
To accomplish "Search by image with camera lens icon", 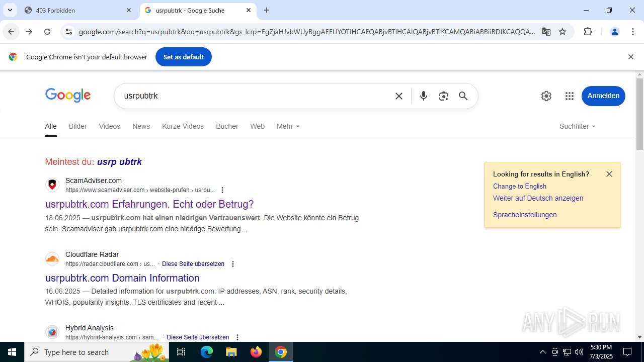I will point(443,96).
